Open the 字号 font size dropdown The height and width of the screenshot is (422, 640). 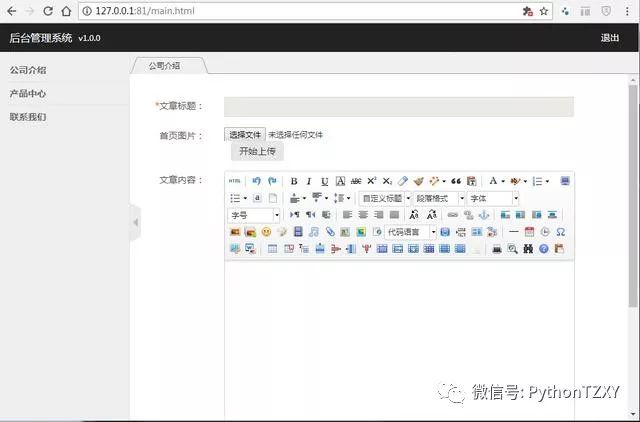253,215
